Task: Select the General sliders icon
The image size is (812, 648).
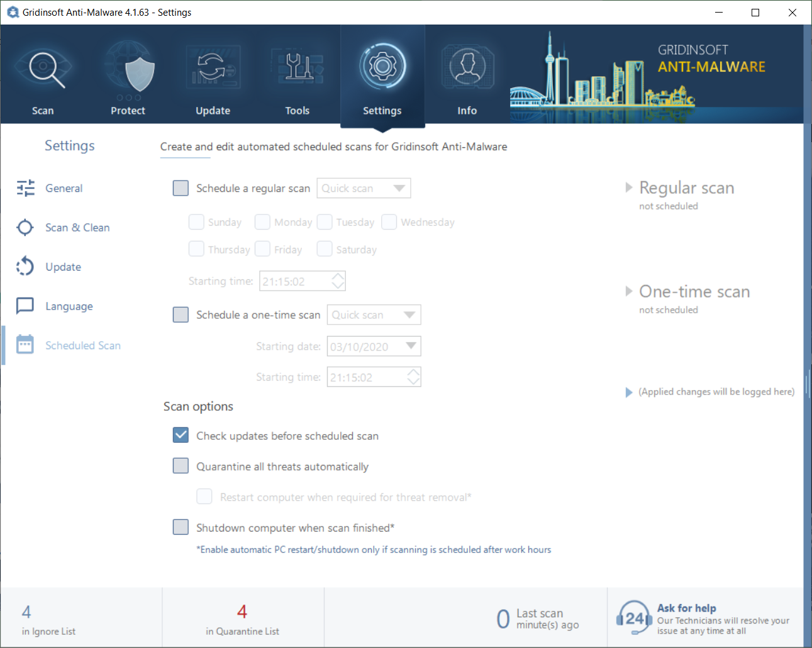Action: [26, 188]
